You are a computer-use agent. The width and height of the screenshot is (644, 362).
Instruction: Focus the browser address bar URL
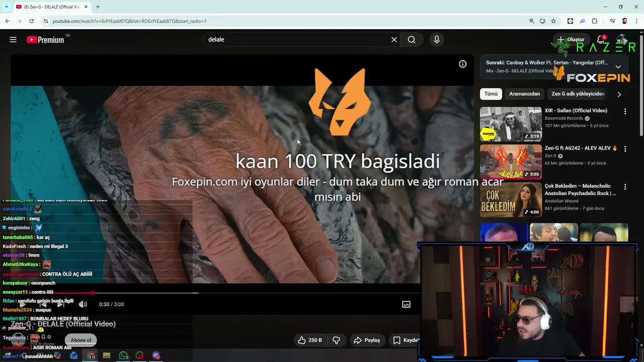click(129, 21)
